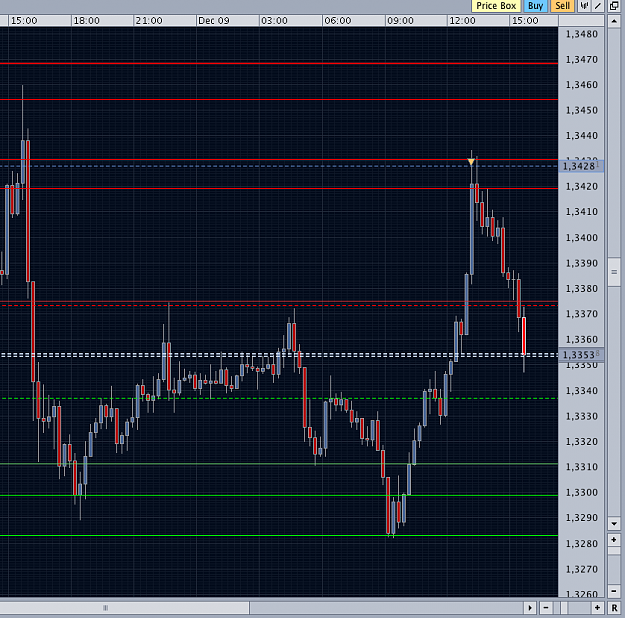This screenshot has height=618, width=625.
Task: Click horizontal scrollbar right arrow
Action: click(x=530, y=608)
